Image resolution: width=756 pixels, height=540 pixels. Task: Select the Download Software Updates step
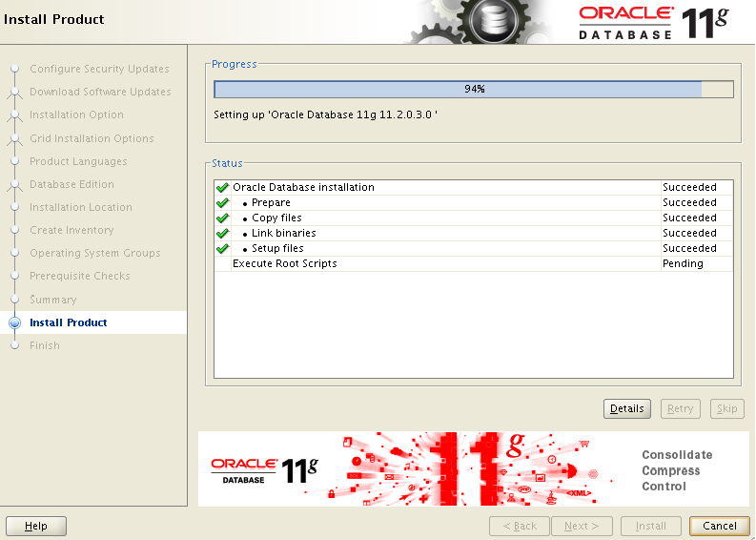tap(100, 92)
